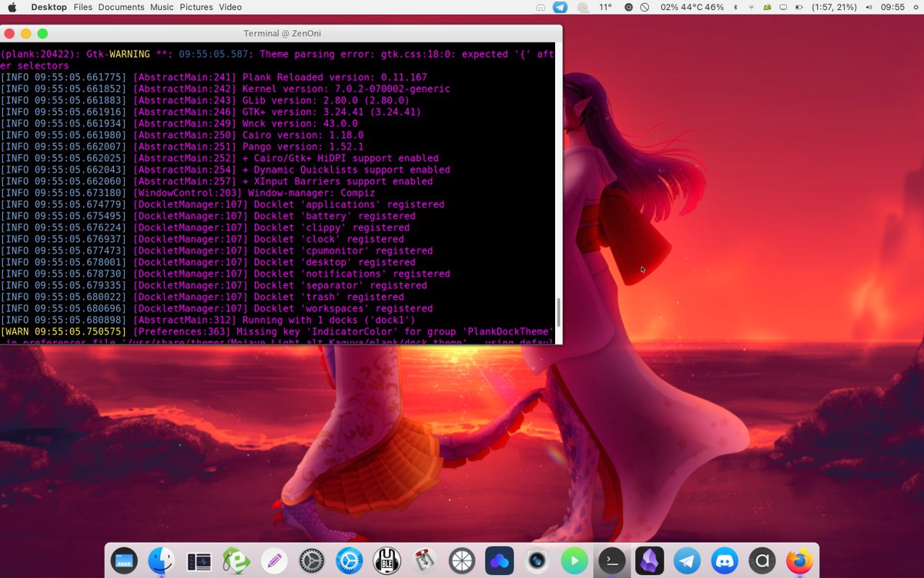
Task: Click "Docklet 'cpumonitor' registered" line
Action: 343,250
